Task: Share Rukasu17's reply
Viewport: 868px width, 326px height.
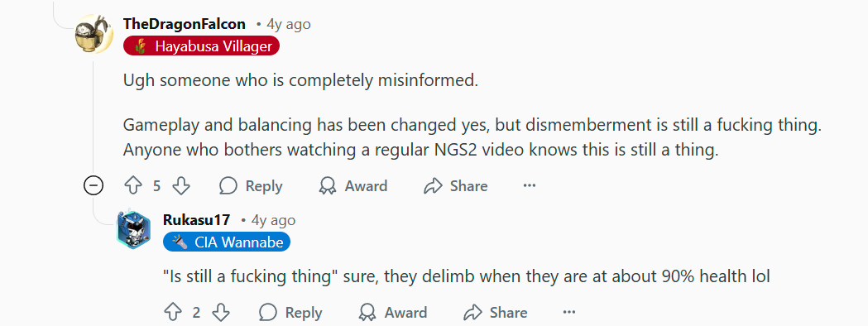Action: pos(496,312)
